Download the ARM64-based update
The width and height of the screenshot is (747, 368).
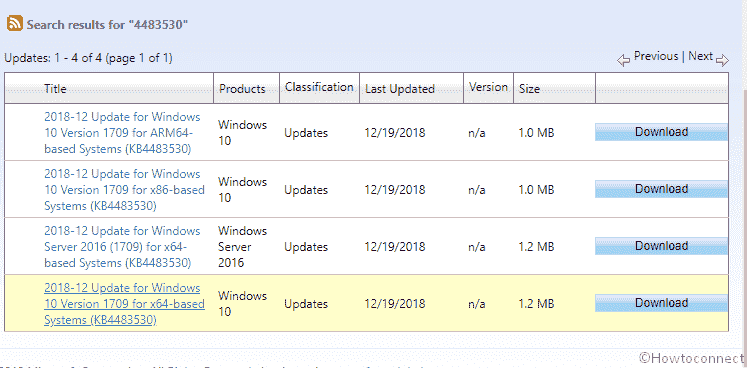click(661, 132)
